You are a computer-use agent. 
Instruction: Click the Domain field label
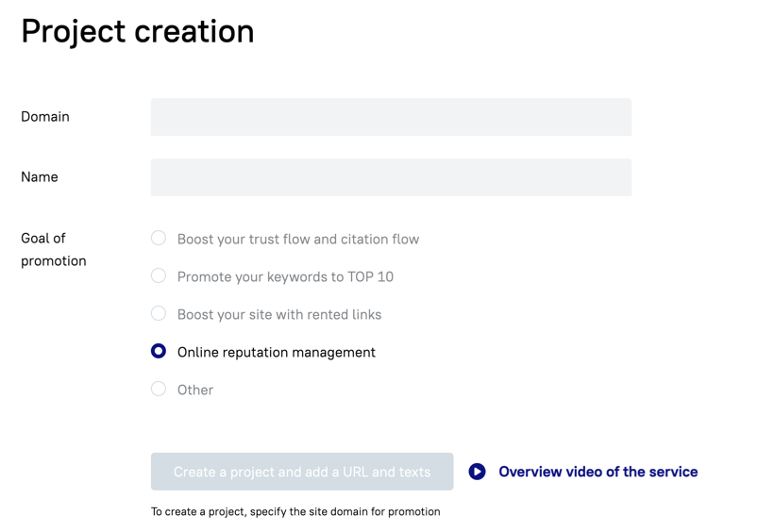point(45,117)
